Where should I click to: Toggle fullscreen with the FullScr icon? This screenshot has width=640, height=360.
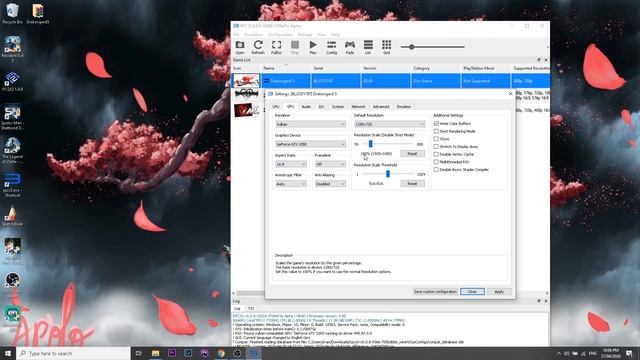tap(276, 47)
